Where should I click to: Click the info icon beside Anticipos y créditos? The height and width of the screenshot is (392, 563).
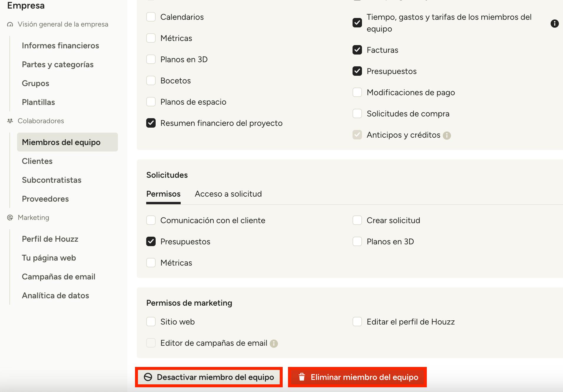(x=447, y=135)
